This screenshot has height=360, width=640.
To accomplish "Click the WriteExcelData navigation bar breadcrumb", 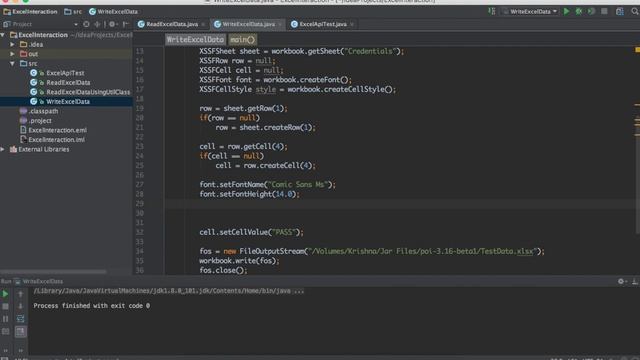I will tap(113, 11).
